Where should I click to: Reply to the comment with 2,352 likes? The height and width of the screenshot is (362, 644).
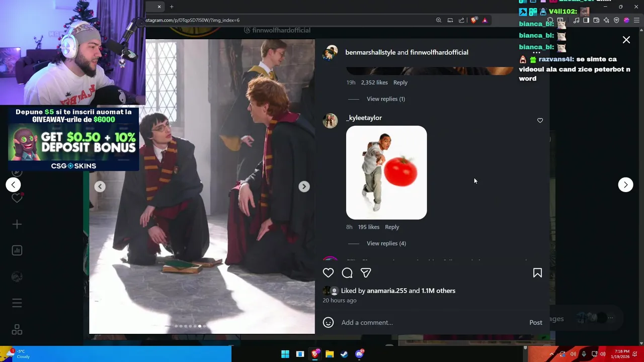click(x=400, y=82)
